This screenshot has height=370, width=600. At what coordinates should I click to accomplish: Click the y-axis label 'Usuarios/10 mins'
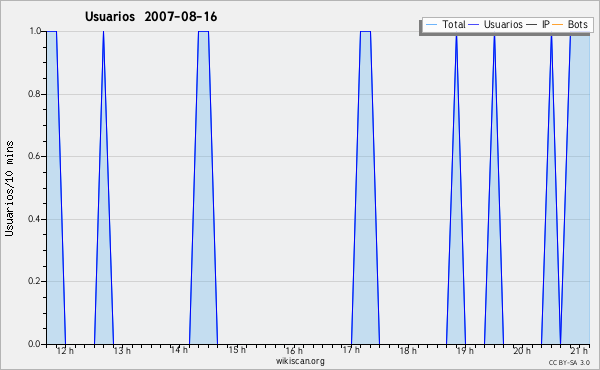[9, 188]
